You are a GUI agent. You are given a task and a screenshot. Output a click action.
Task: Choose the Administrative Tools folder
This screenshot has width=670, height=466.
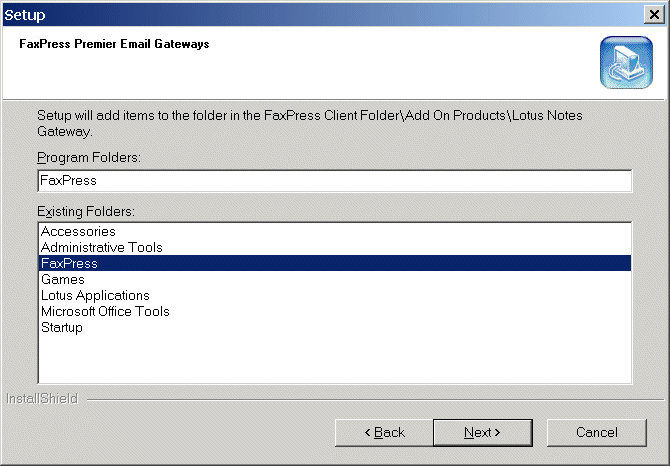(102, 247)
